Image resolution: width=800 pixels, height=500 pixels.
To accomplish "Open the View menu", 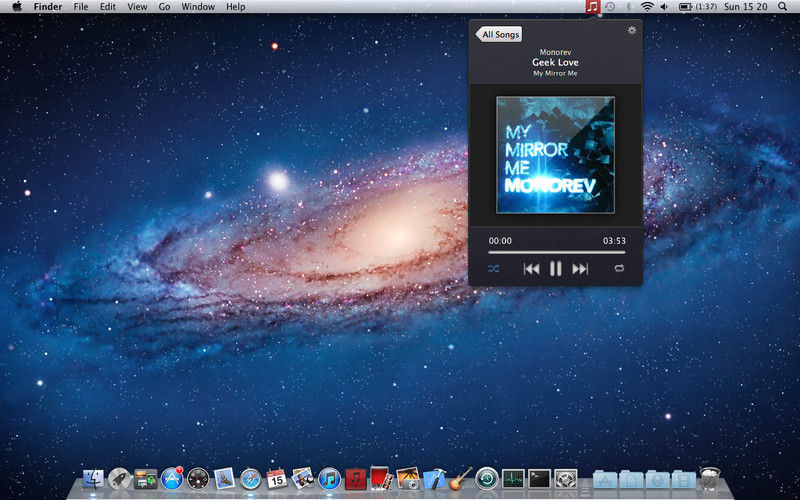I will click(x=137, y=7).
